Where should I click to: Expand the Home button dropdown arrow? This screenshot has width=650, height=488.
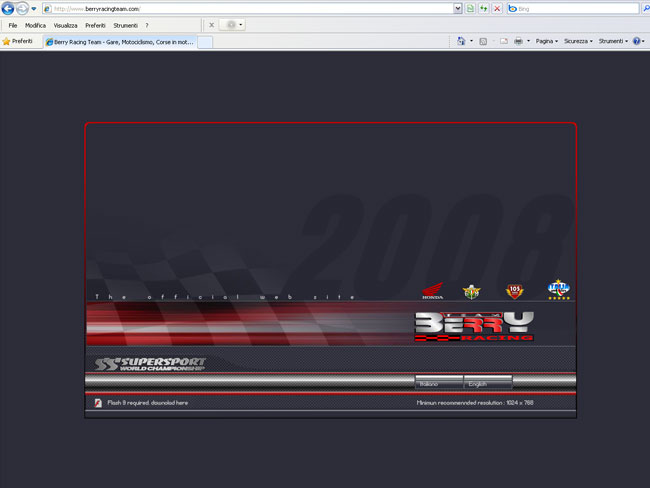click(x=471, y=41)
